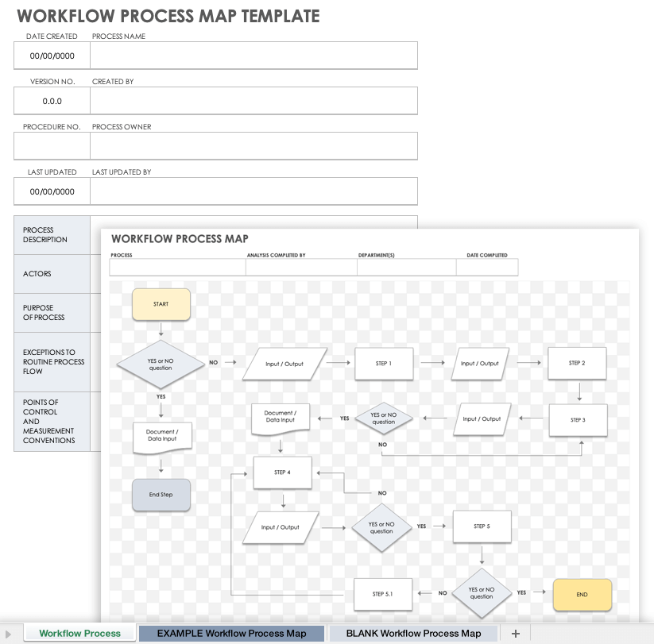Image resolution: width=654 pixels, height=644 pixels.
Task: Select Exceptions to Routine Process Flow cell
Action: (52, 362)
